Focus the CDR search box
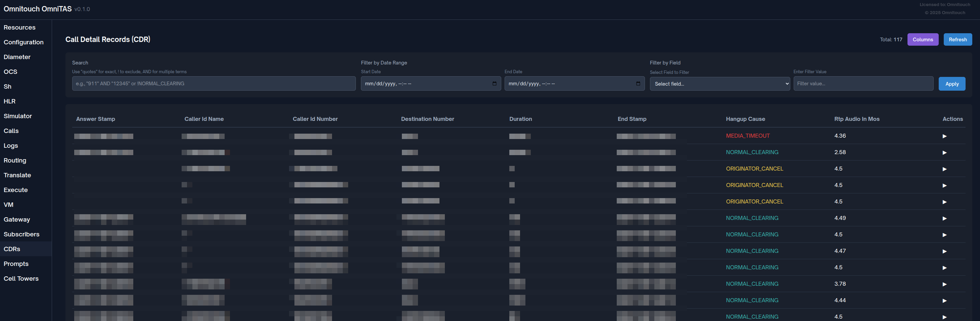The image size is (980, 321). 214,84
